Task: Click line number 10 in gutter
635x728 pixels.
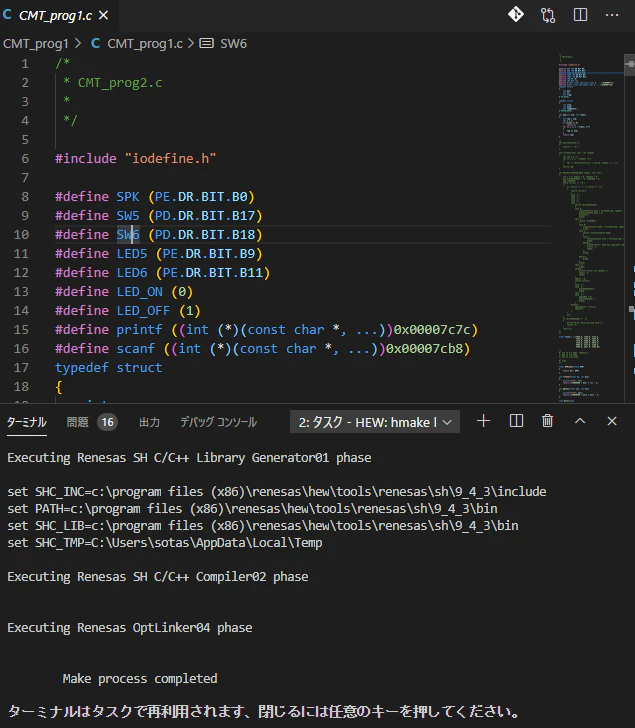Action: [21, 234]
